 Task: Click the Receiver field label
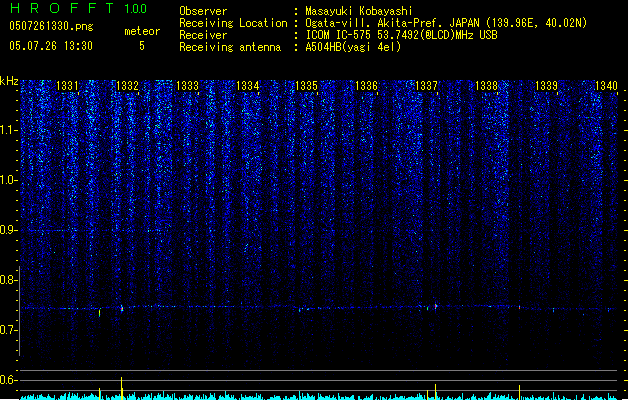pyautogui.click(x=203, y=35)
